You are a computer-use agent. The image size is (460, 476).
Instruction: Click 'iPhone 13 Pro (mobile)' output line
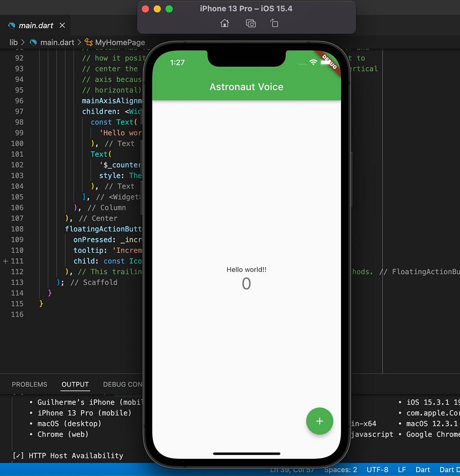pyautogui.click(x=84, y=413)
